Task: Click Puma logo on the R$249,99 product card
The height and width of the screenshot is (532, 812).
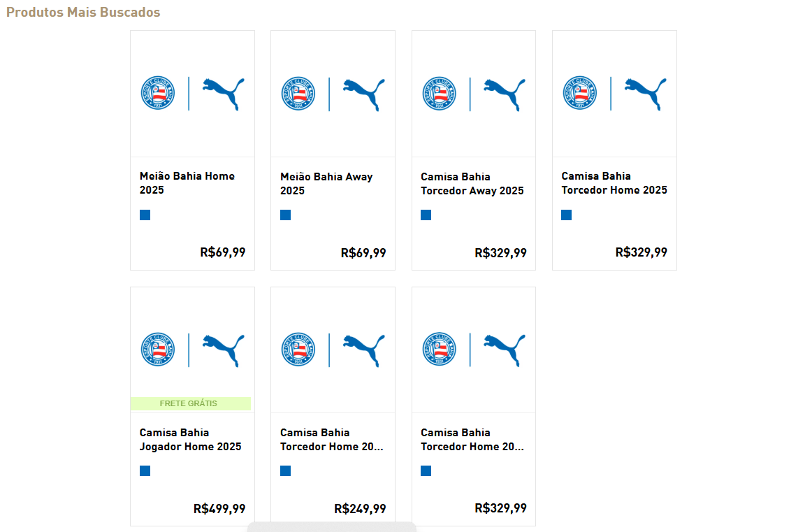Action: coord(363,350)
